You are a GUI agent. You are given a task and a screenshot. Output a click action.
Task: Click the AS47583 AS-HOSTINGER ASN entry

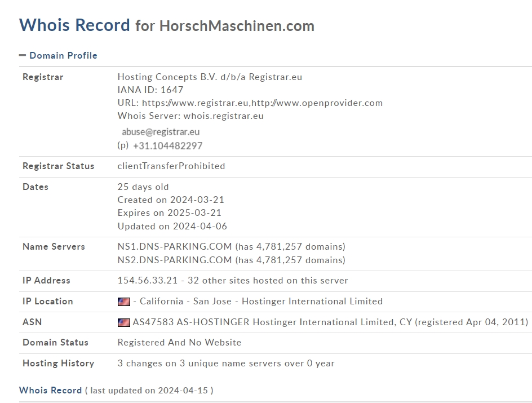tap(330, 322)
